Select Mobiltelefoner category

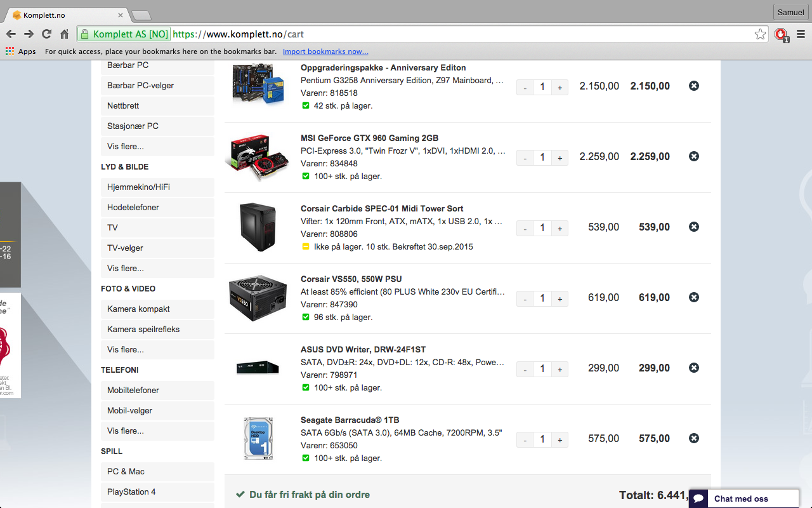(157, 390)
